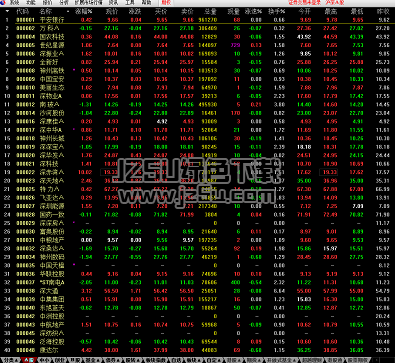The height and width of the screenshot is (363, 395).
Task: Sort by the 卖价 column header
Action: [187, 11]
